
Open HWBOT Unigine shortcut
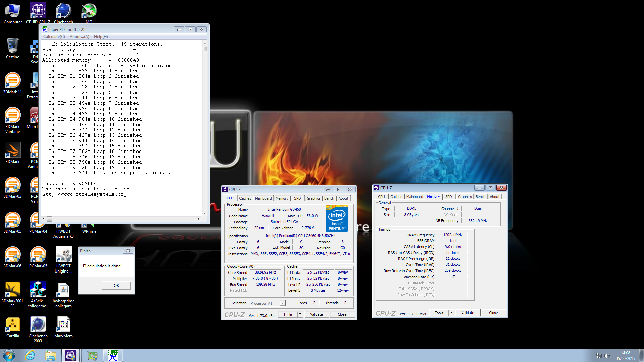tap(63, 260)
